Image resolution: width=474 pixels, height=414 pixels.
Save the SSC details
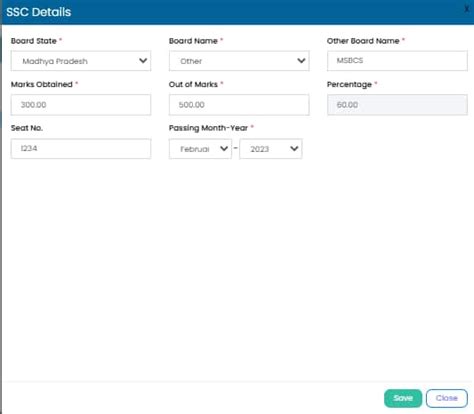pos(403,398)
